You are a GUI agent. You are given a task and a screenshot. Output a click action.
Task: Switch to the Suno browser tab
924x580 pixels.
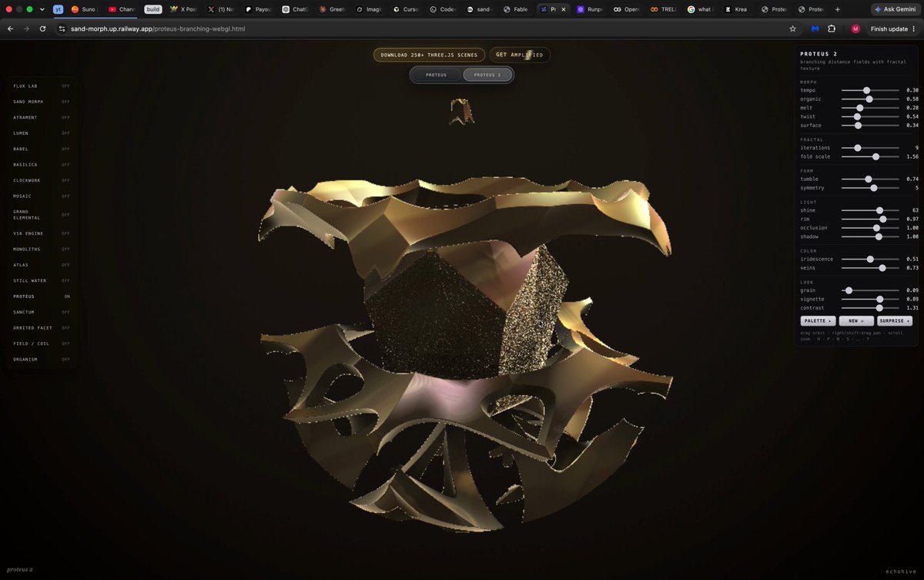tap(84, 9)
